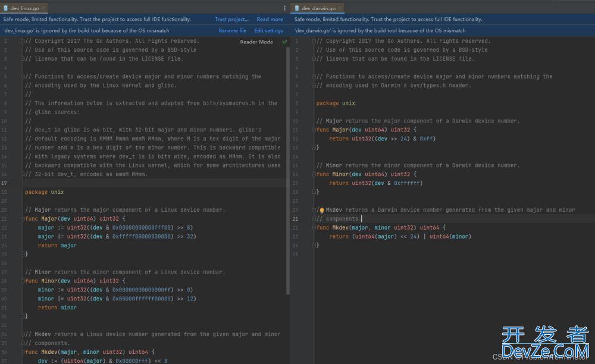Image resolution: width=595 pixels, height=364 pixels.
Task: Click 'Minor returns the minor component of a Linux' comment
Action: click(x=125, y=272)
